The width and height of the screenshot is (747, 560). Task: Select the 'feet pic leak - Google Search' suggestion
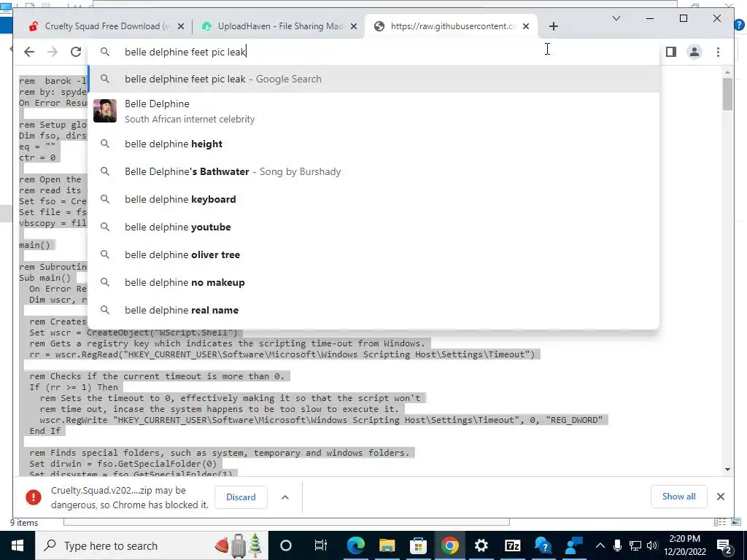coord(374,79)
